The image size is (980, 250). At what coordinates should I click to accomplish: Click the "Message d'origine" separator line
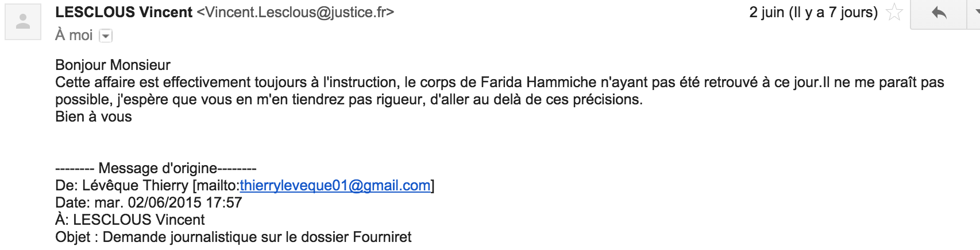coord(156,169)
